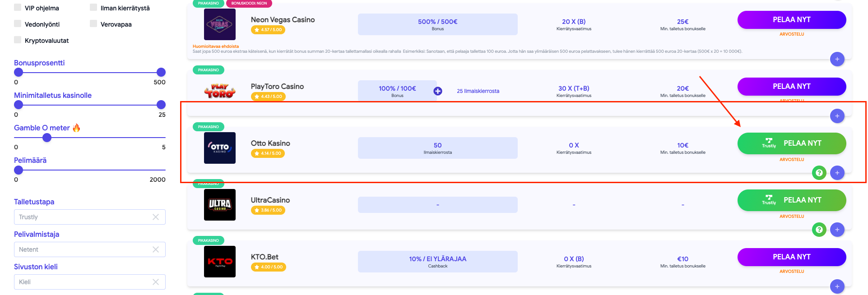Click the Neon Vegas Casino logo
This screenshot has width=868, height=295.
pos(220,24)
